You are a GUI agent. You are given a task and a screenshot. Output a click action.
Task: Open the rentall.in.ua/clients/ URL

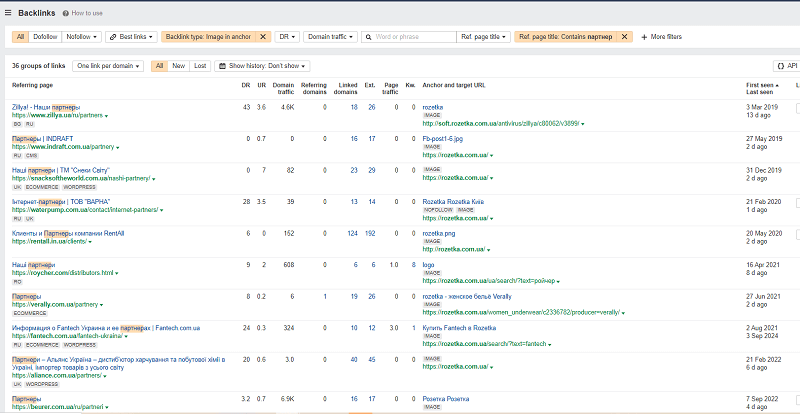[x=49, y=241]
